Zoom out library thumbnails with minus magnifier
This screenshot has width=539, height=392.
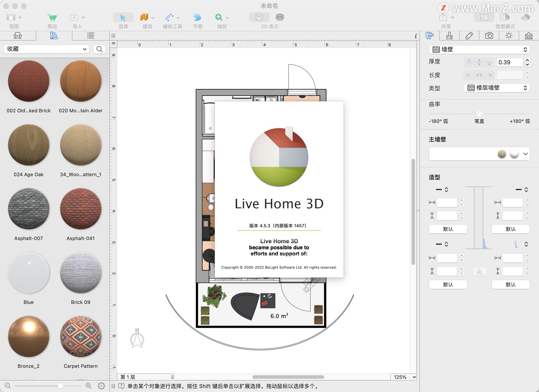point(8,386)
